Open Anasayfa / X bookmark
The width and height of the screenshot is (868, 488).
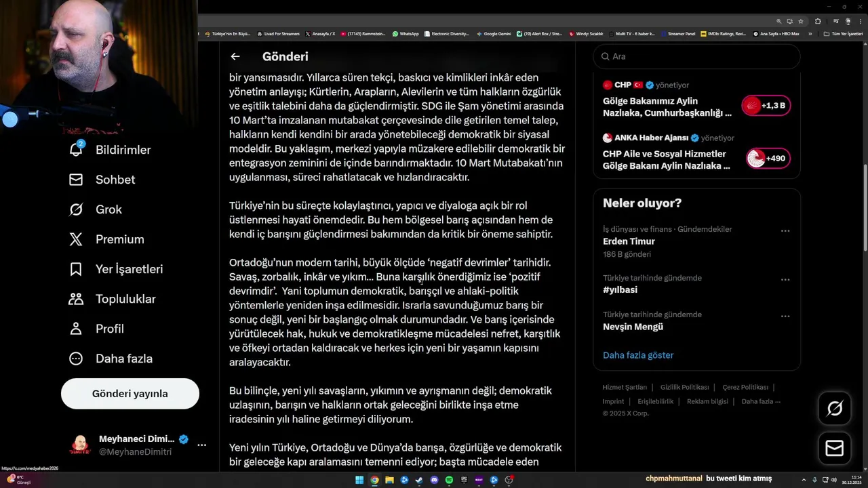[x=320, y=34]
